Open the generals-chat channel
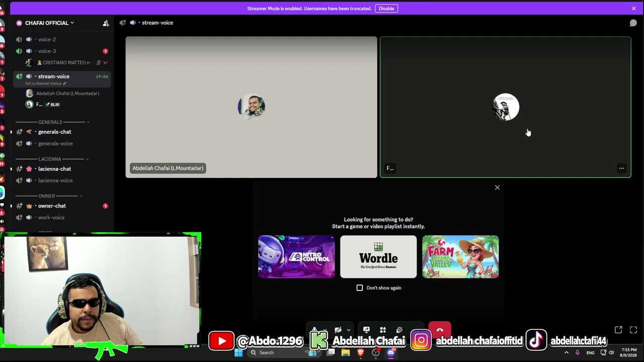This screenshot has height=362, width=644. click(x=61, y=132)
